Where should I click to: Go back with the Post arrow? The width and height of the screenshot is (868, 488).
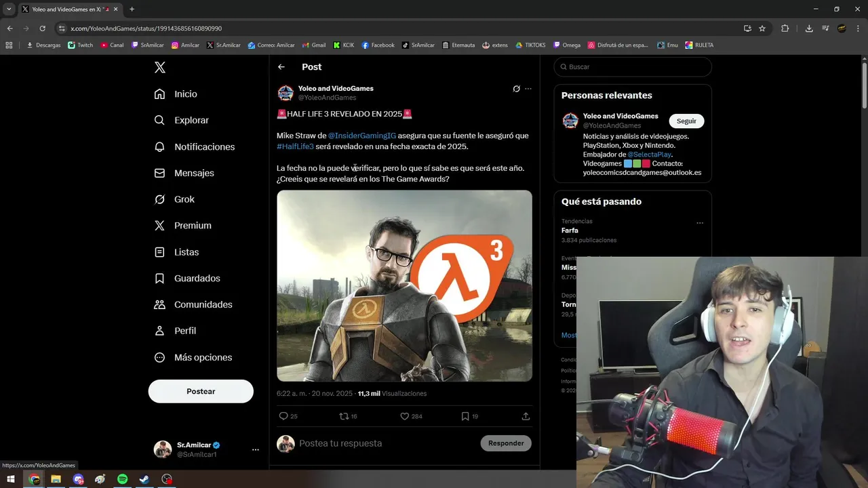tap(281, 67)
